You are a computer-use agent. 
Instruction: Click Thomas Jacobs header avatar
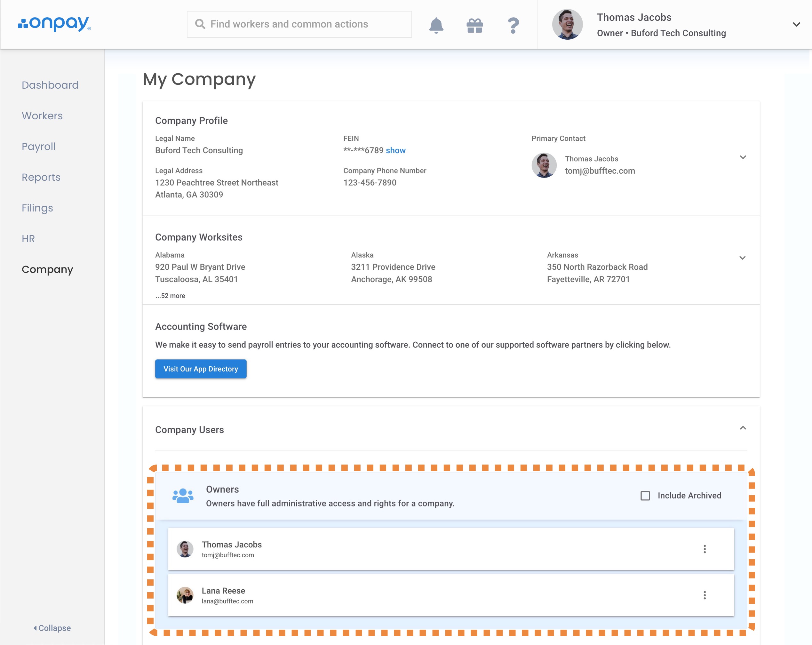[567, 24]
